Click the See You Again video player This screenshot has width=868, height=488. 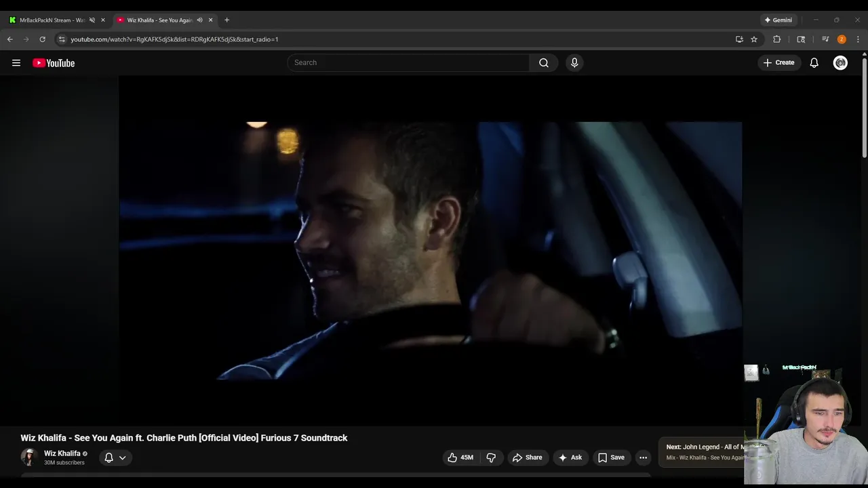[430, 251]
